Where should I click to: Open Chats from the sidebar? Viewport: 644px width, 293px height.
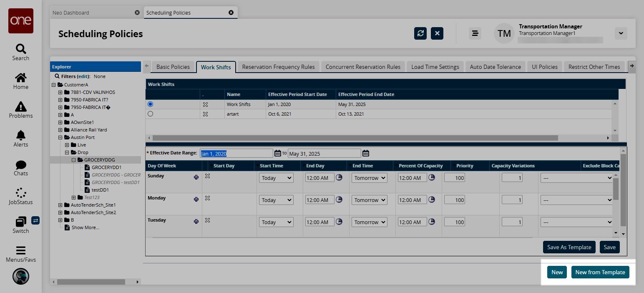20,167
